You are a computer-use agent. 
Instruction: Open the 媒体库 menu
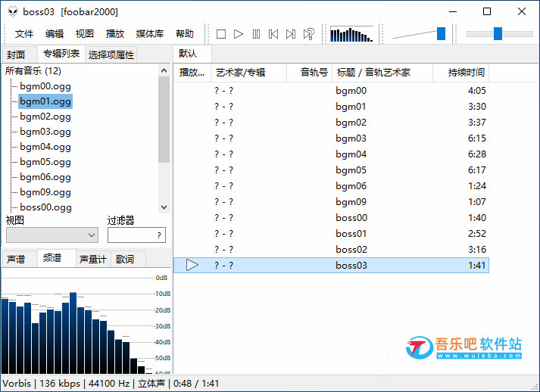pos(150,34)
